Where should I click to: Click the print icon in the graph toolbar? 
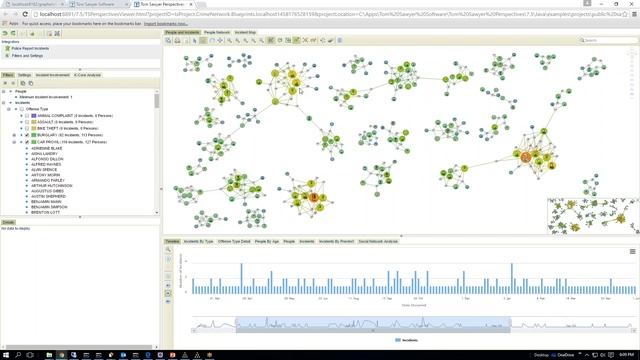click(177, 40)
